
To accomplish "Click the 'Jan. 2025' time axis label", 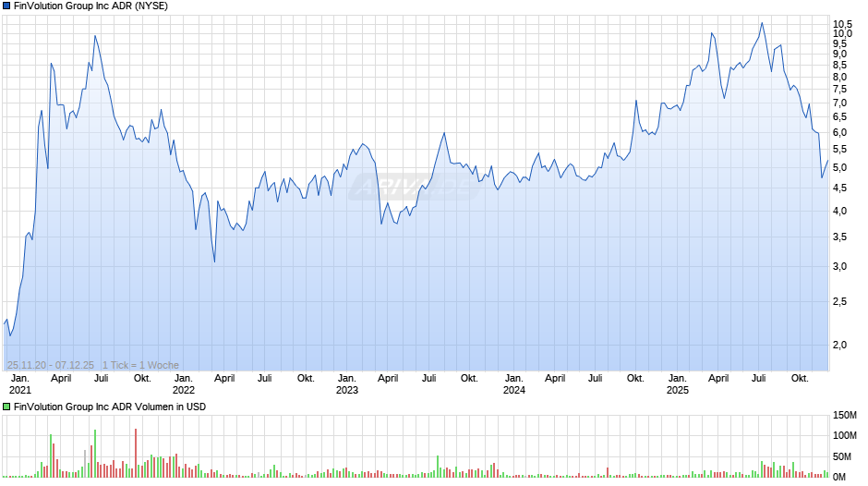I will click(677, 384).
